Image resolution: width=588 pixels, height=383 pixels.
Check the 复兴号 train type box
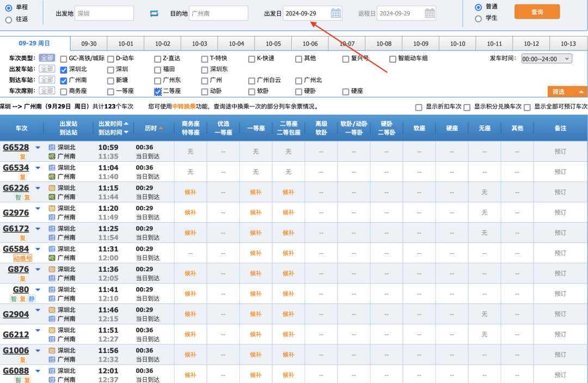346,59
